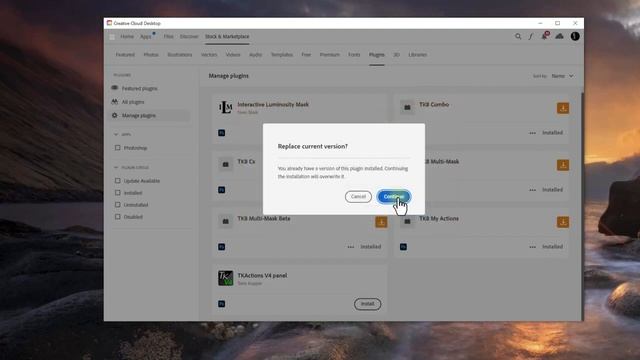Screen dimensions: 640x360
Task: Click the Interactive Luminosity Mask ILM logo
Action: coord(225,107)
